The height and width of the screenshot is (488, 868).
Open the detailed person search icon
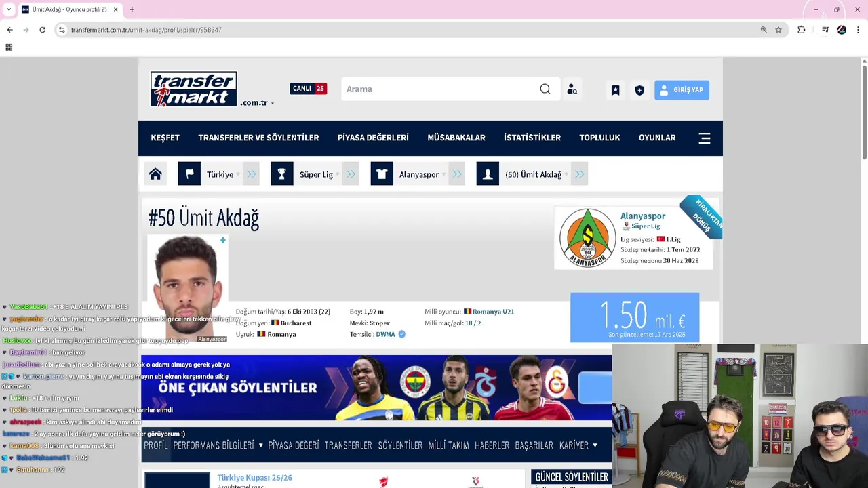572,89
